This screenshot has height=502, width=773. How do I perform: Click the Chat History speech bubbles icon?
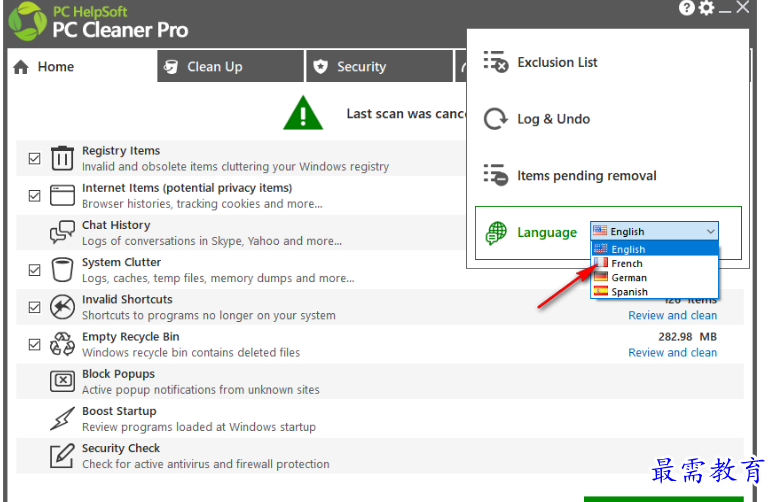[x=62, y=232]
